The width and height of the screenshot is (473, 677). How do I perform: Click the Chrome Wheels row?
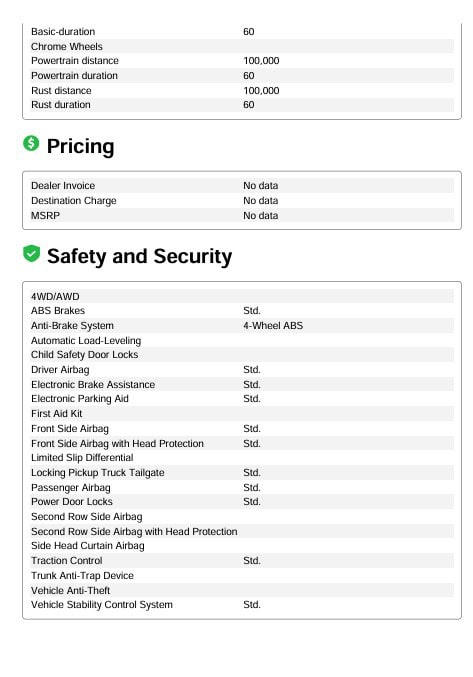click(x=242, y=46)
